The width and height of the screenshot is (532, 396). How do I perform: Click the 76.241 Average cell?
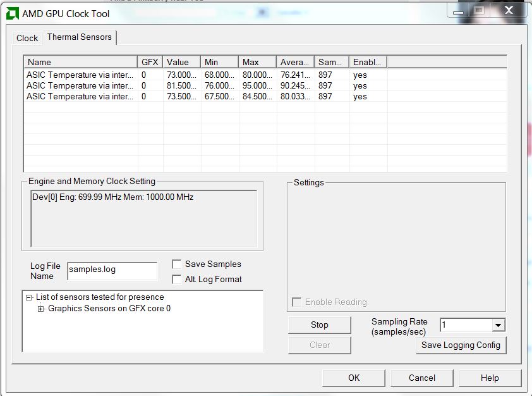tap(295, 75)
